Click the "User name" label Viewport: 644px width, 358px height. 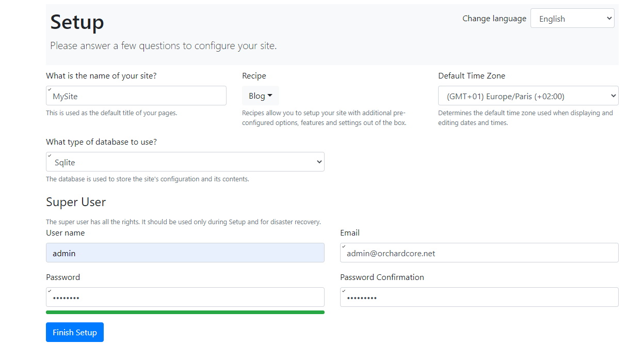click(66, 232)
